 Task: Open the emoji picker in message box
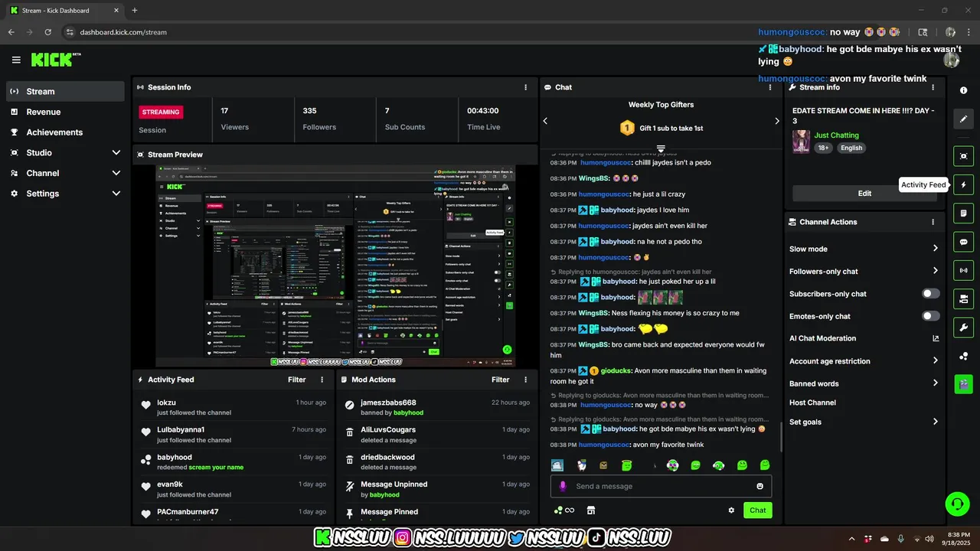click(x=759, y=486)
